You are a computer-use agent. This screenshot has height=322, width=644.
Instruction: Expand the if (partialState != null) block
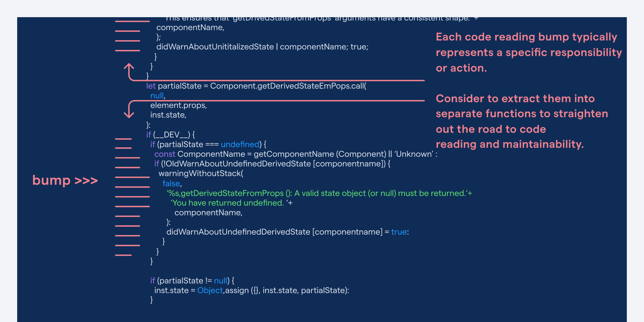tap(192, 280)
